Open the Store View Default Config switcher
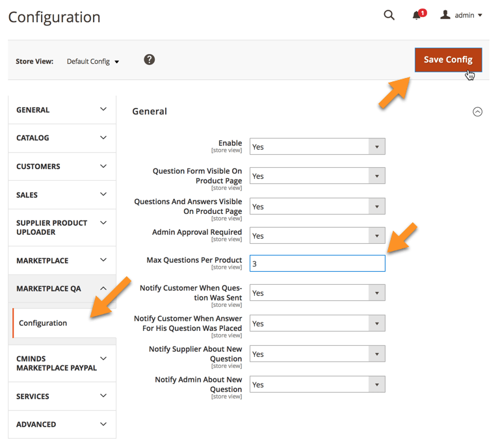 (x=93, y=62)
